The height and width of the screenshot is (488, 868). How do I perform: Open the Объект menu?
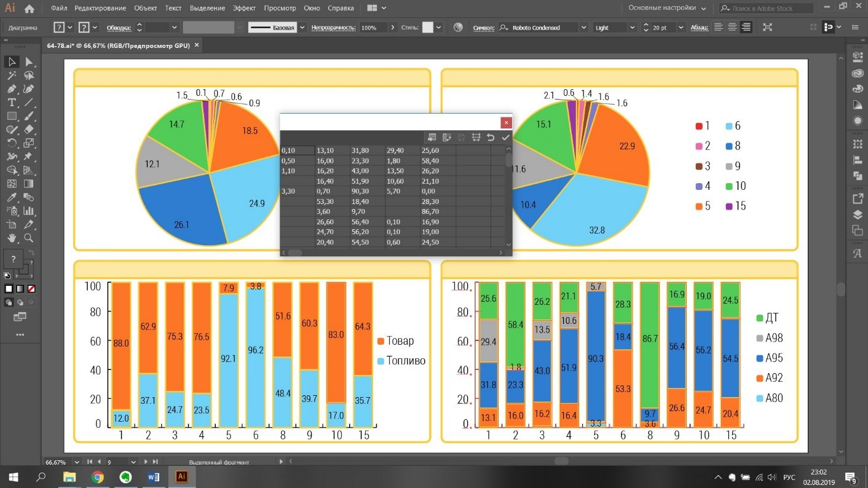pos(145,8)
